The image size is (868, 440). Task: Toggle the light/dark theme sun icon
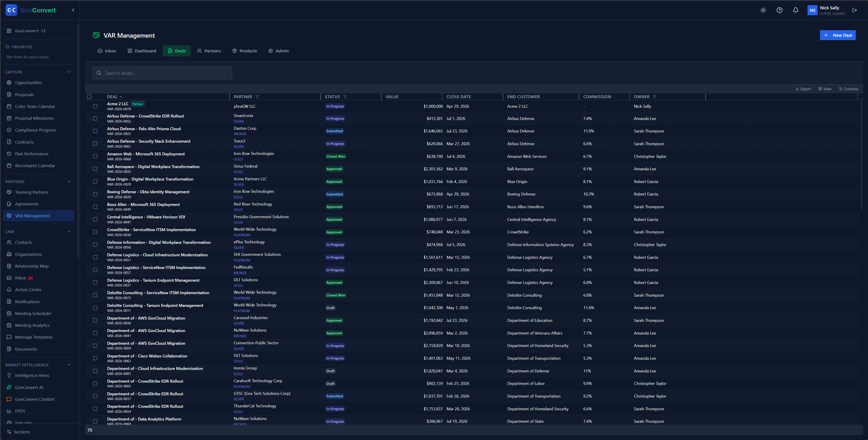[x=763, y=10]
